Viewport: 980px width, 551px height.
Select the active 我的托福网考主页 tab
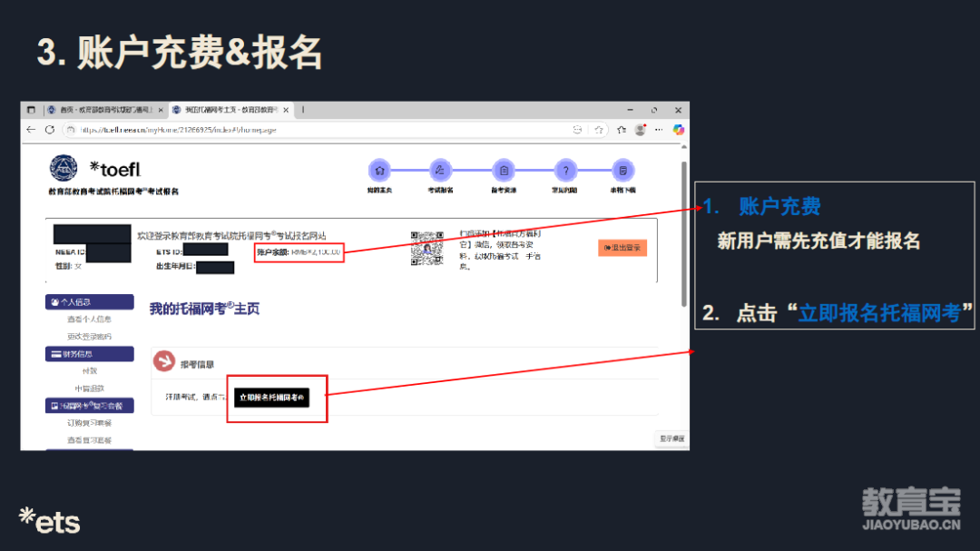point(230,110)
